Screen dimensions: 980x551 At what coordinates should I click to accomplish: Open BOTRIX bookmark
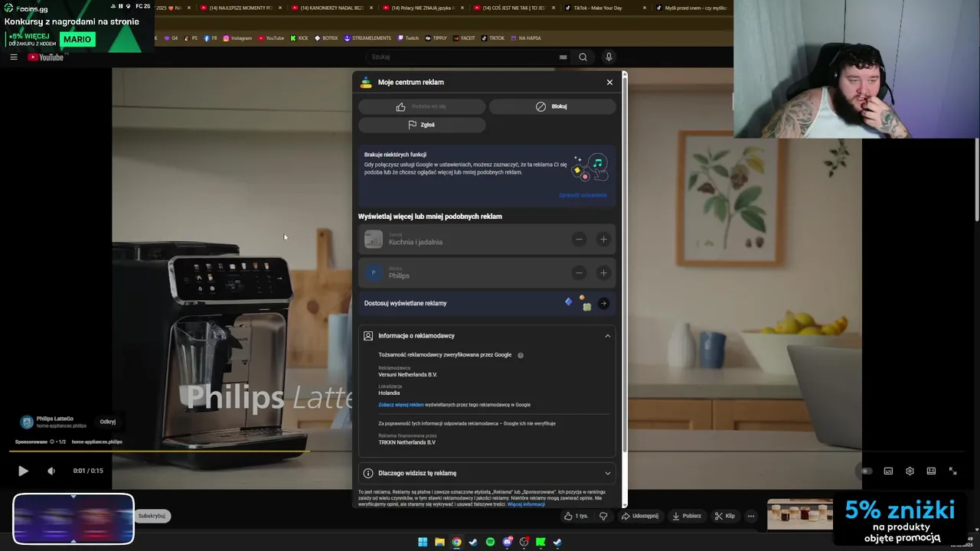pos(326,38)
